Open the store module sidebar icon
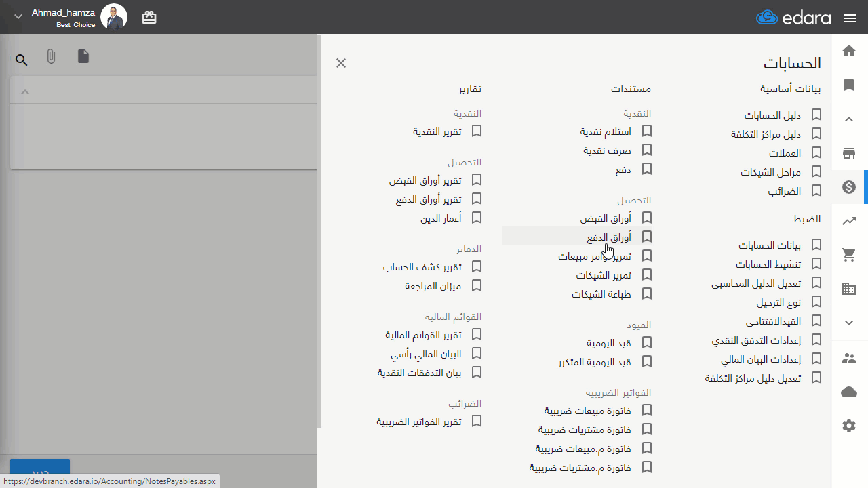This screenshot has height=488, width=868. [849, 153]
